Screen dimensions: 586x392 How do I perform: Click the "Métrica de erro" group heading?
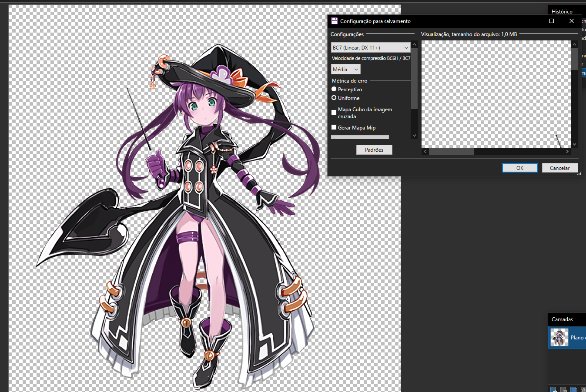pyautogui.click(x=350, y=81)
